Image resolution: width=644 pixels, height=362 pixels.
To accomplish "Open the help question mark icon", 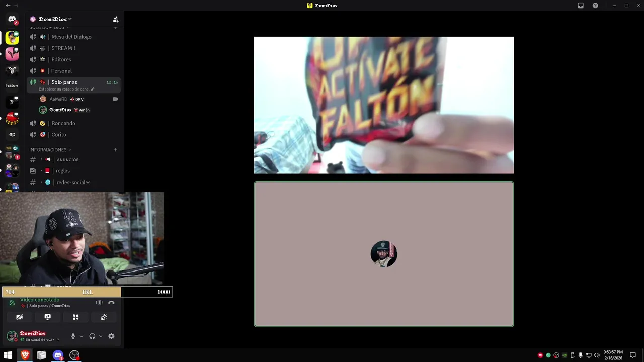I will pos(595,6).
